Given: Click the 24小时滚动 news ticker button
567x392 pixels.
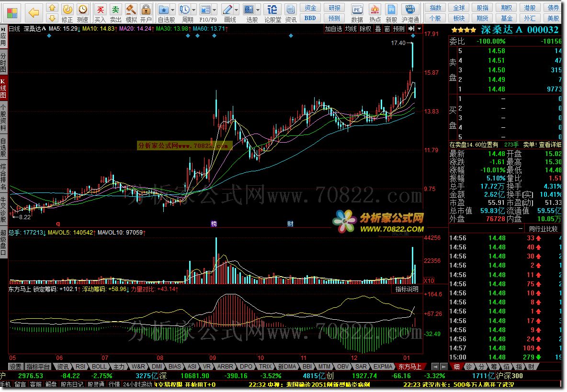Looking at the screenshot, I should pyautogui.click(x=137, y=384).
